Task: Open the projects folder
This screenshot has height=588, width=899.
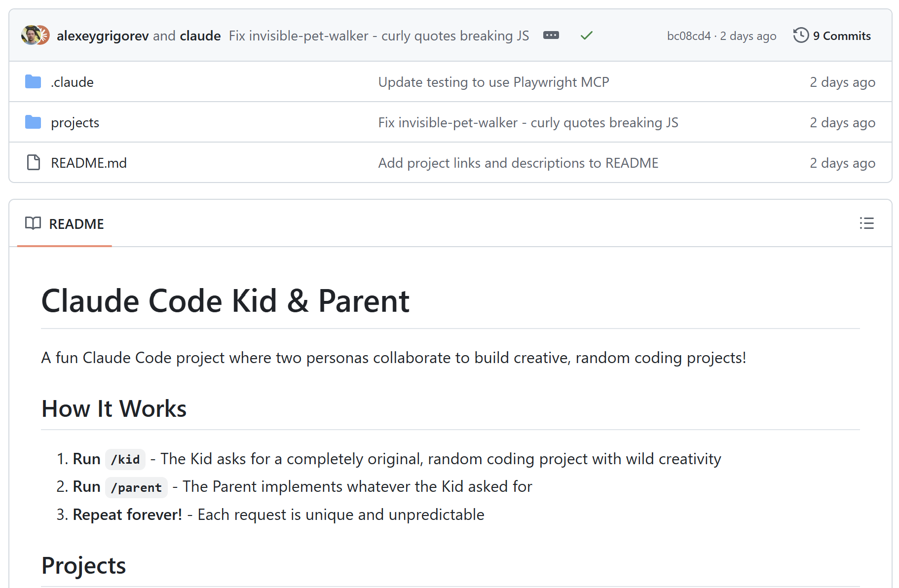Action: [75, 122]
